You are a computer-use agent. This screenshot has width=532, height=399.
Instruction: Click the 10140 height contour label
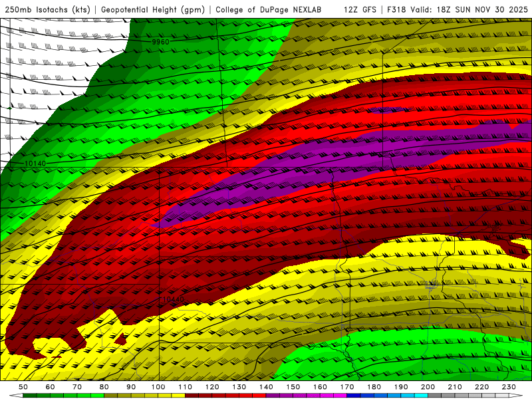tap(35, 164)
